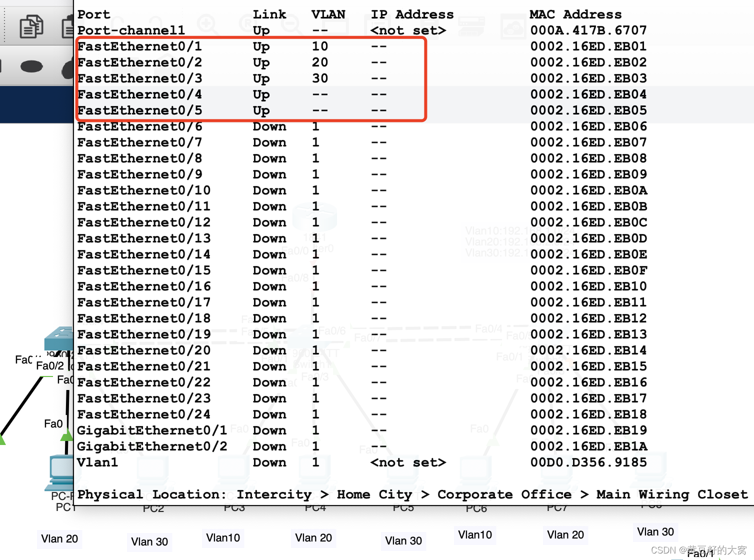The width and height of the screenshot is (754, 560).
Task: Click the FastEthernet0/3 port name
Action: click(140, 78)
